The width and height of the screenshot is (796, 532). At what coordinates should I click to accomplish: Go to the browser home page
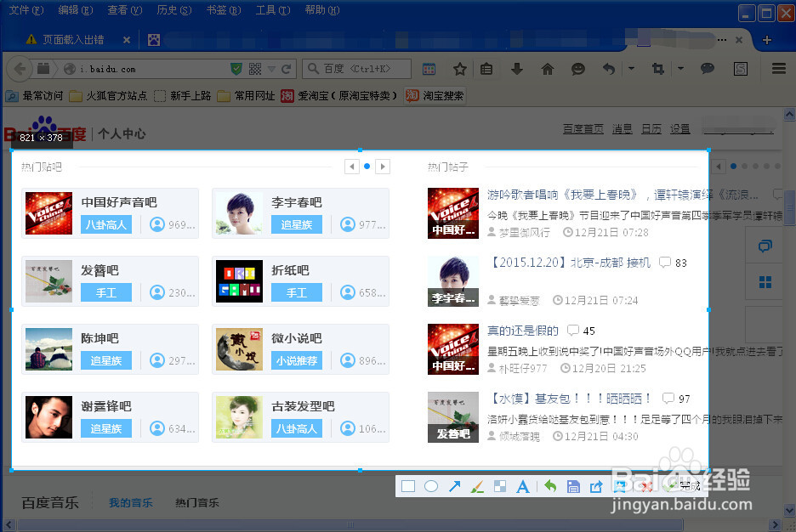[x=548, y=69]
